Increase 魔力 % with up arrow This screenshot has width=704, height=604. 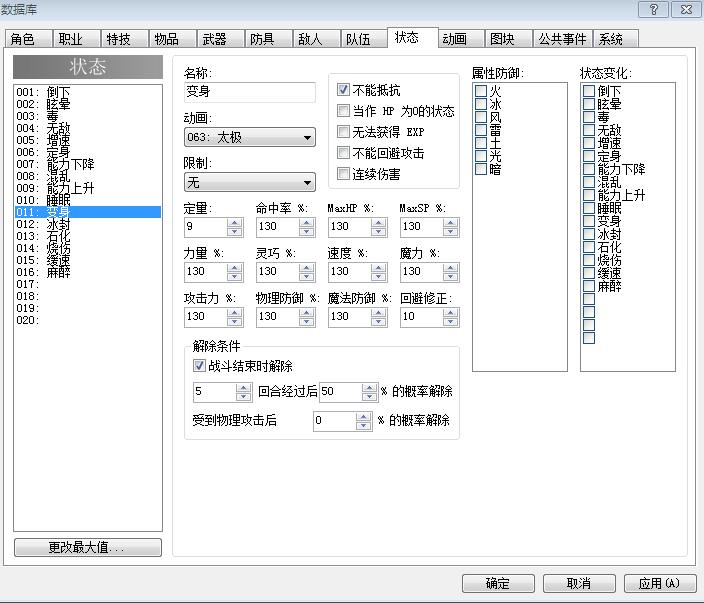click(x=450, y=267)
